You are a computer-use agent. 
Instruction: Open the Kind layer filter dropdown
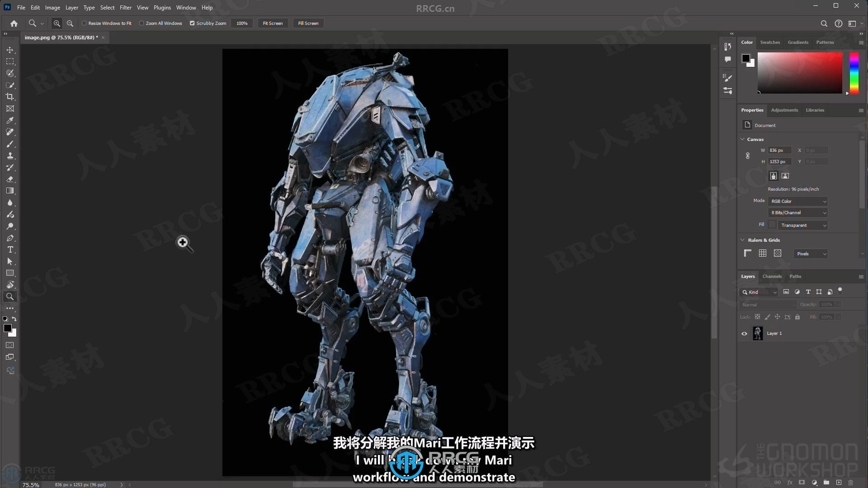coord(759,292)
